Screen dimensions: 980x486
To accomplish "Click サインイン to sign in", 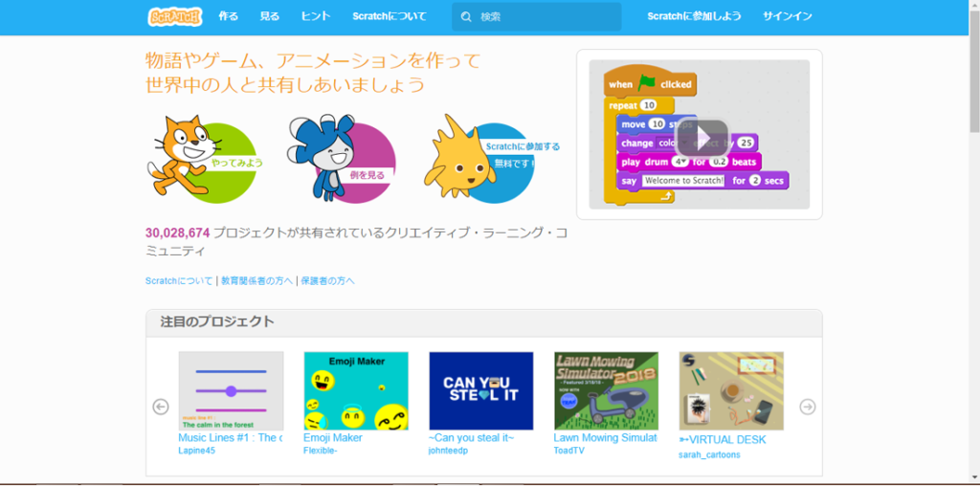I will click(787, 16).
